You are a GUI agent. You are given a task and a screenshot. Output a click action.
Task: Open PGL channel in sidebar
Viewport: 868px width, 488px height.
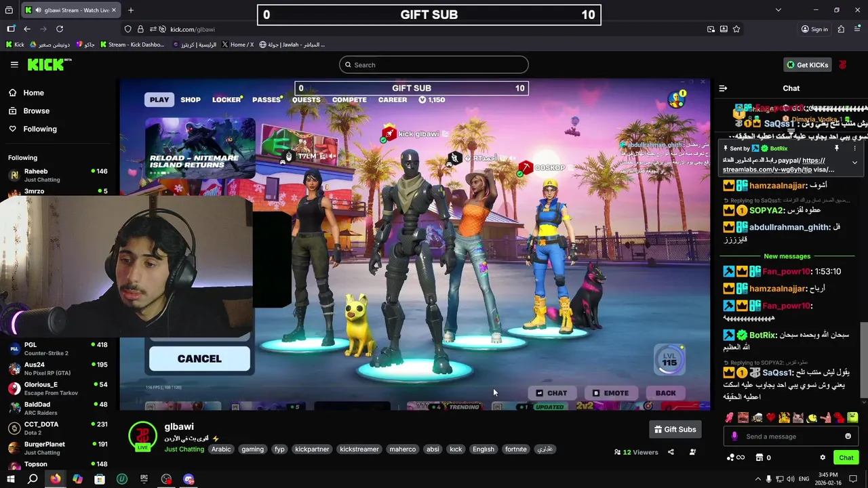[x=58, y=349]
